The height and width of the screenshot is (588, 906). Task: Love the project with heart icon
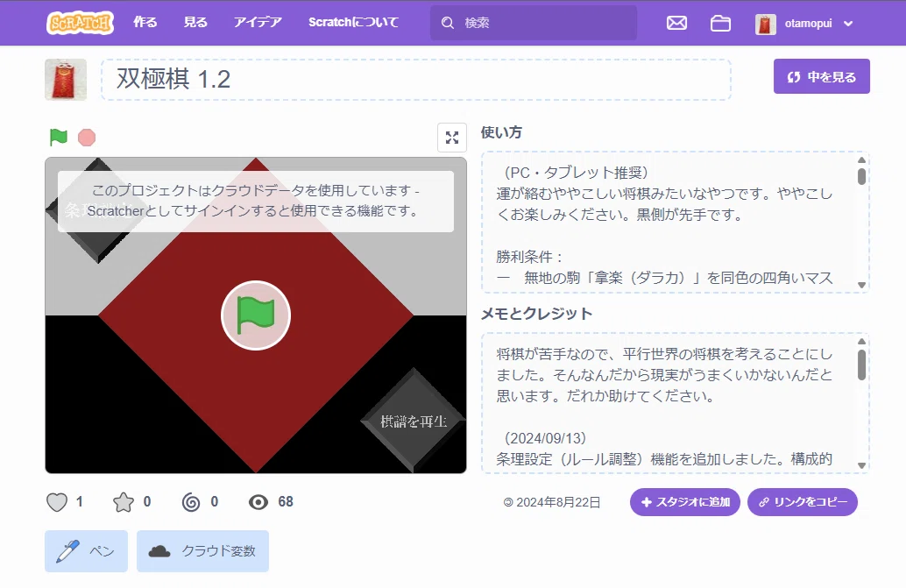(57, 502)
